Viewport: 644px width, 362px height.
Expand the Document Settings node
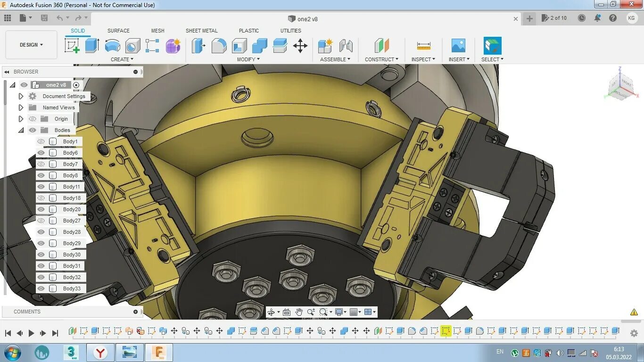tap(21, 96)
